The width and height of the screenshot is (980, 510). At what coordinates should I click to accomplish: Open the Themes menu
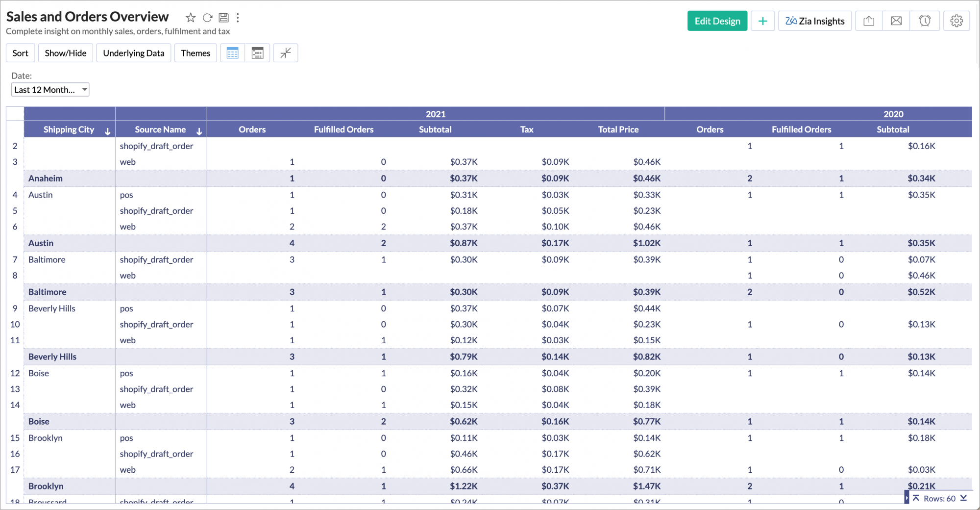(196, 53)
